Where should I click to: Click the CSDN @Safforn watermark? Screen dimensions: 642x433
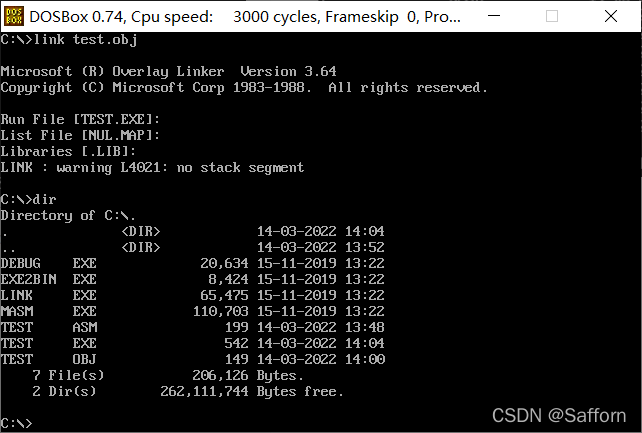[x=559, y=415]
